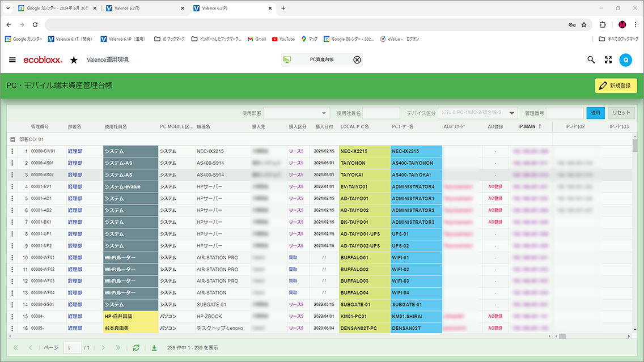Go to the last page
The height and width of the screenshot is (362, 644).
click(118, 348)
